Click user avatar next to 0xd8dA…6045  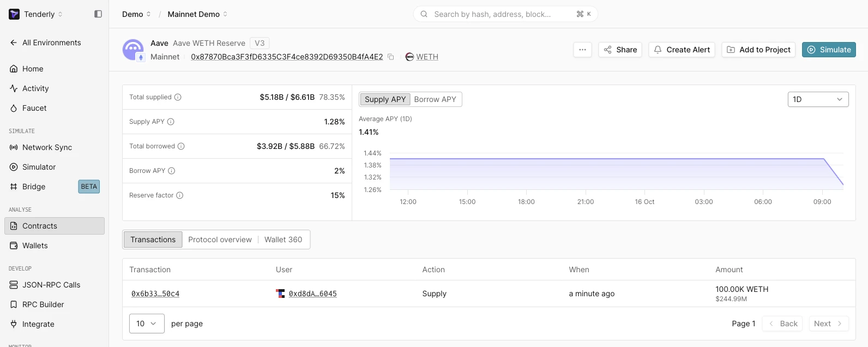pos(280,294)
